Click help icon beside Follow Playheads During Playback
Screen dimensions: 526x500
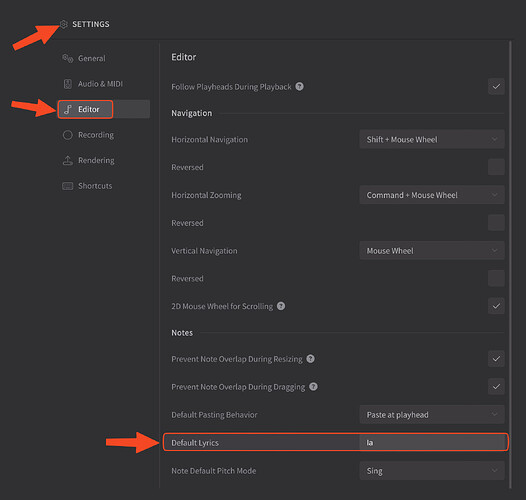click(299, 87)
